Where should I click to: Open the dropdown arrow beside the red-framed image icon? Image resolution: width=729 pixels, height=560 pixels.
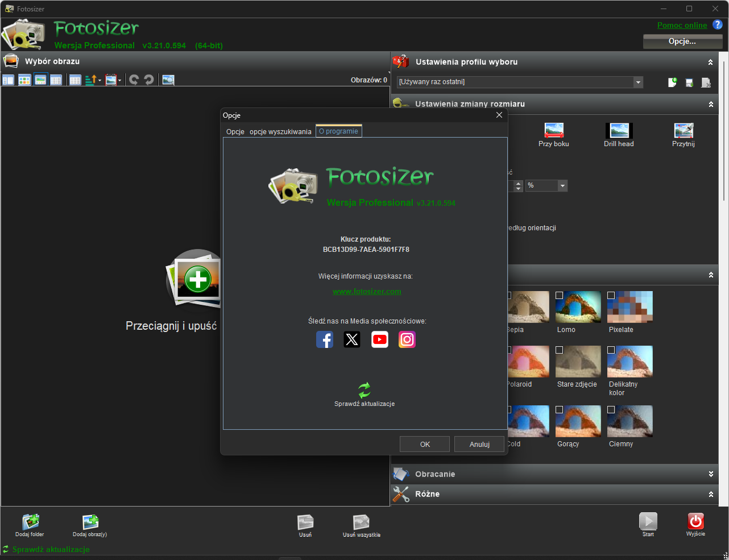(120, 81)
